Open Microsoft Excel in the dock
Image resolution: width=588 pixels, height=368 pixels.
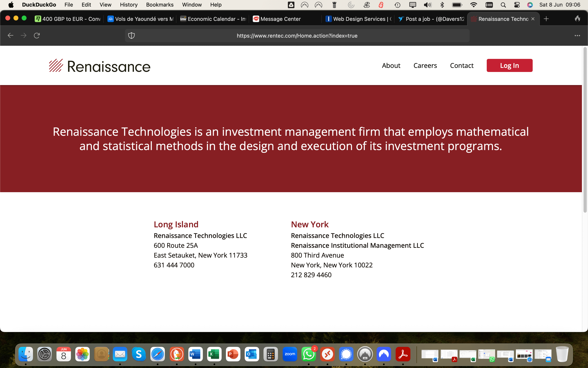214,354
